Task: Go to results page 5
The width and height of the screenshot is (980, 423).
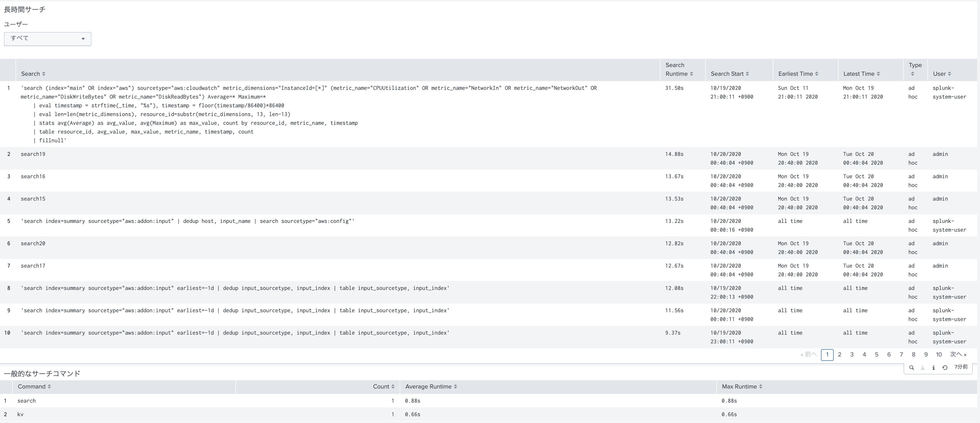Action: [876, 355]
